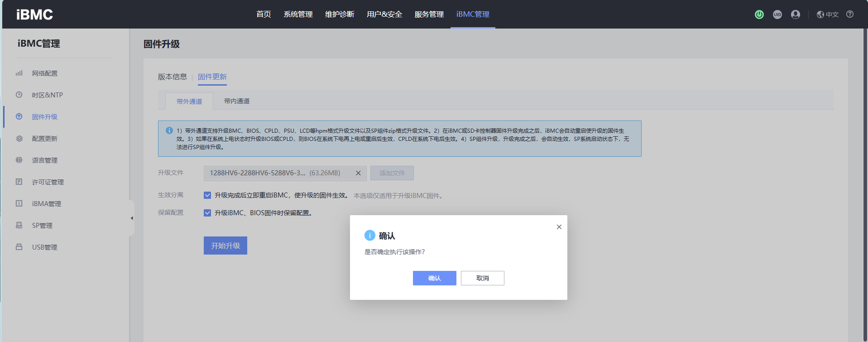Viewport: 868px width, 342px height.
Task: Click the UID indicator icon
Action: coord(777,14)
